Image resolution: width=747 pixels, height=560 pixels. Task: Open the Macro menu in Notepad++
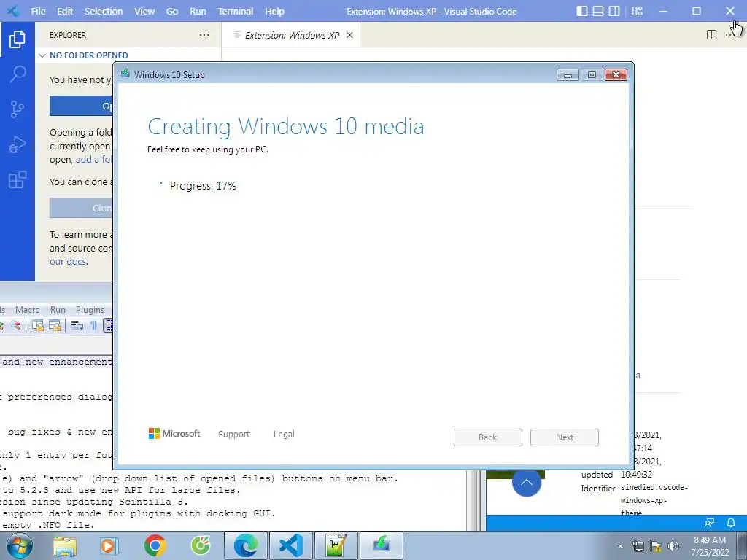coord(28,309)
